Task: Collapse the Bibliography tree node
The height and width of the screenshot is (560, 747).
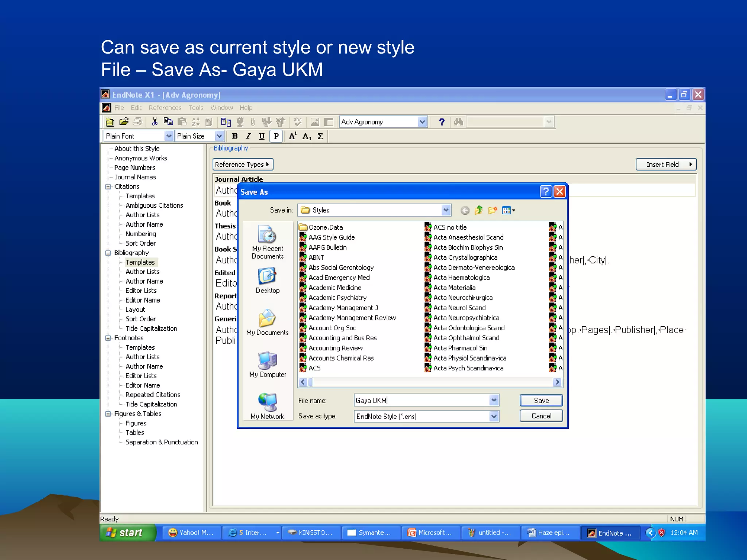Action: tap(108, 253)
